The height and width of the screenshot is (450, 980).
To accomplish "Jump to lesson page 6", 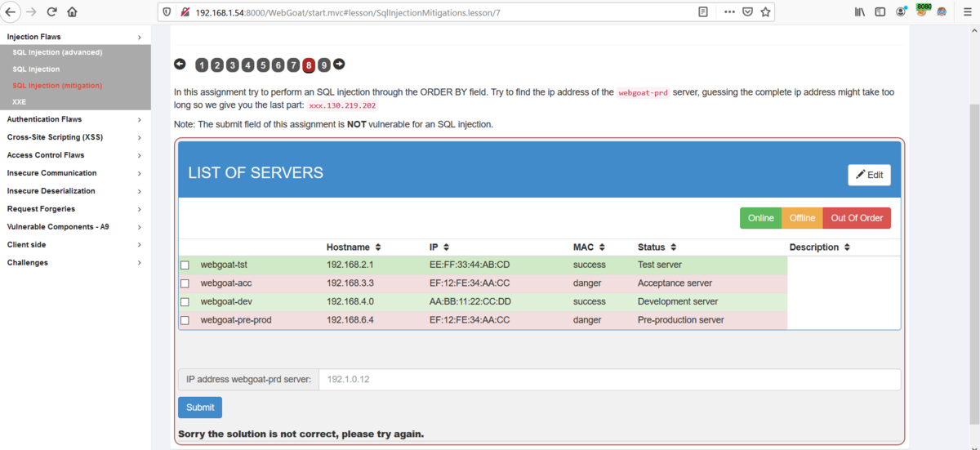I will tap(278, 65).
